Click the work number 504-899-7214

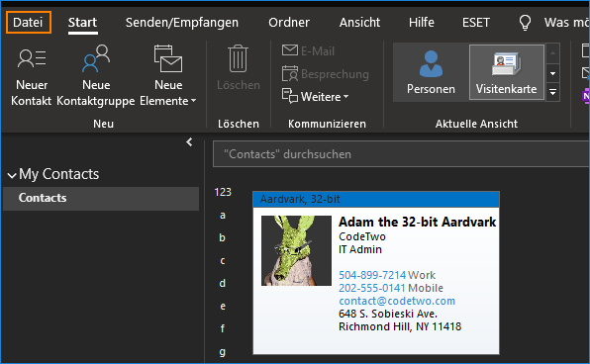[372, 275]
